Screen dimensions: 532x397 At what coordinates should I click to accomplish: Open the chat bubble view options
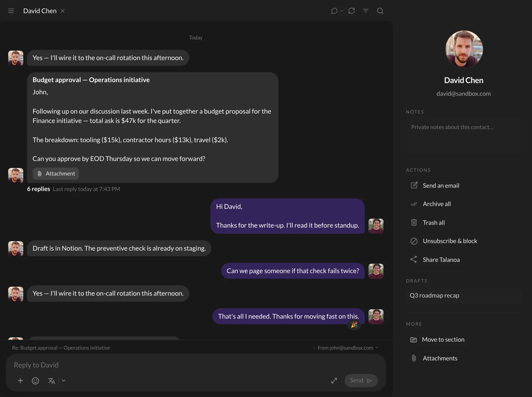(x=336, y=11)
